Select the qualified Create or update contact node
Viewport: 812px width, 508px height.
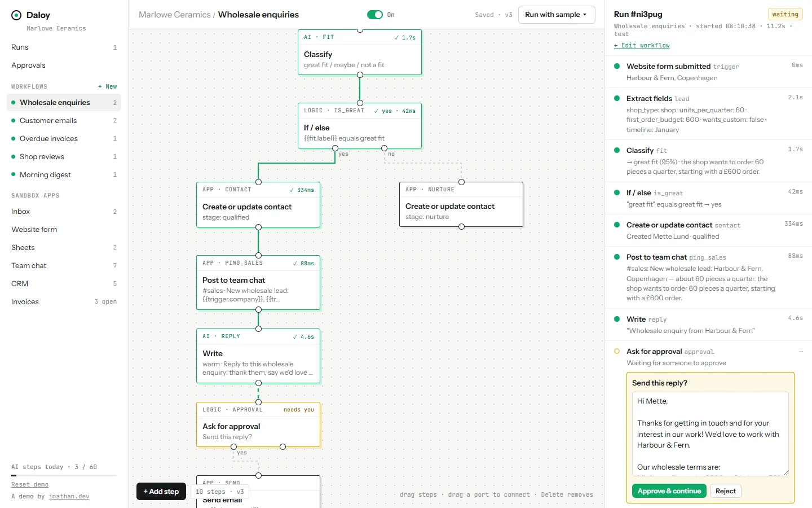258,204
